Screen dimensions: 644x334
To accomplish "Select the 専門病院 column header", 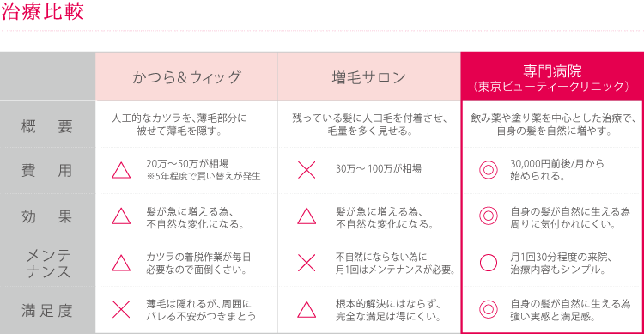I will tap(551, 76).
